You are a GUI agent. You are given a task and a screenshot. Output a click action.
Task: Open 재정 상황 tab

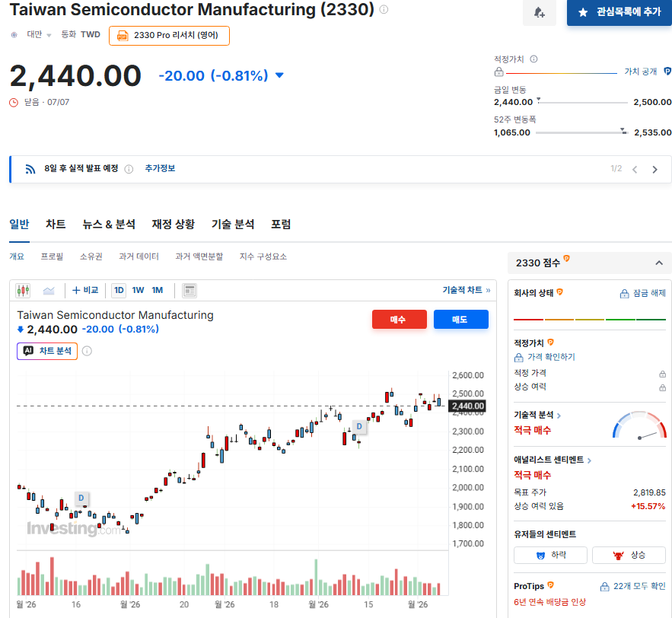(174, 225)
